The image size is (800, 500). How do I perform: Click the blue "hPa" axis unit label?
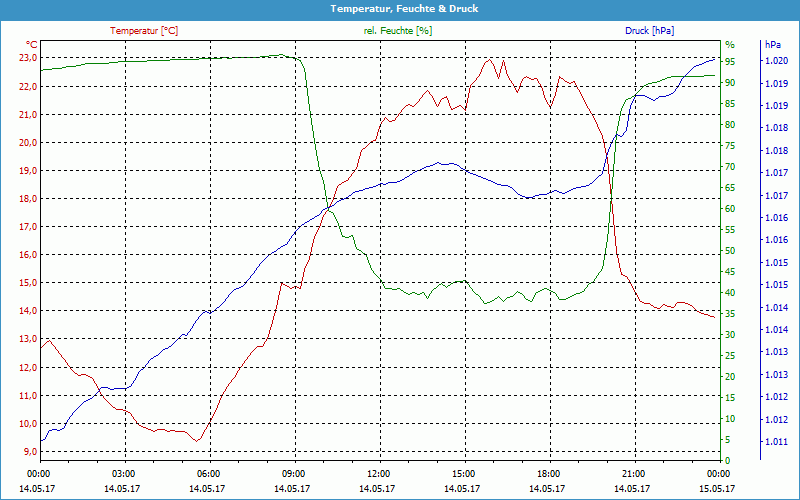click(773, 45)
